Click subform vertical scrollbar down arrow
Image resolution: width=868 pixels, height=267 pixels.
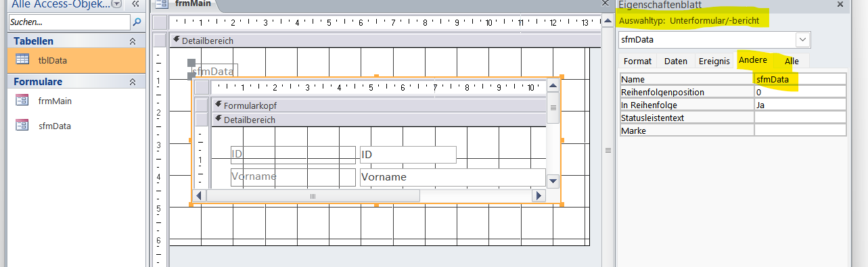coord(553,180)
